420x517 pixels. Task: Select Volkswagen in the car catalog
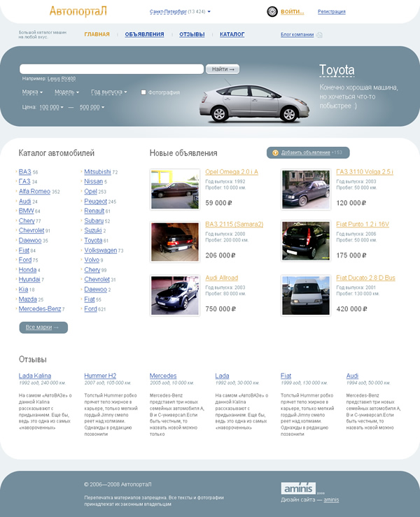(100, 250)
